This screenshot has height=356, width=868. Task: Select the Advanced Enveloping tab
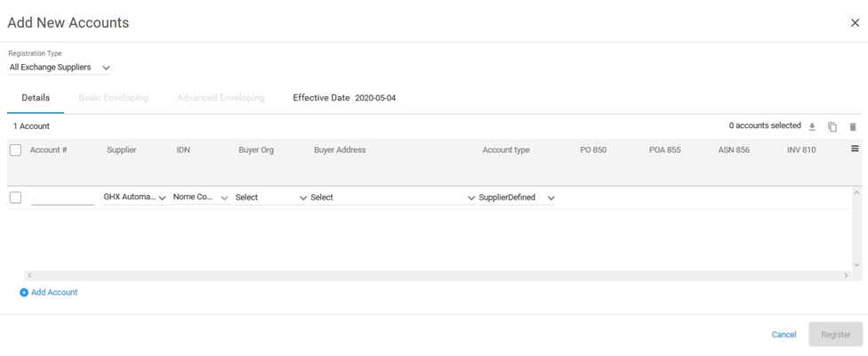pos(220,98)
